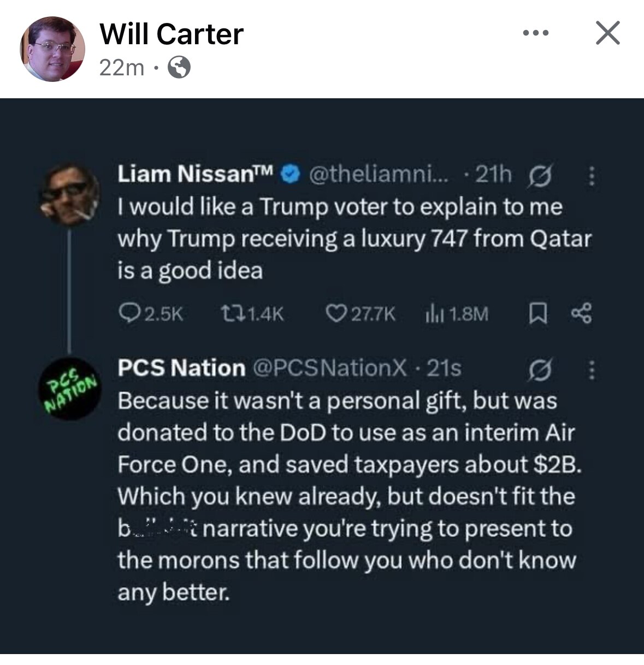Image resolution: width=644 pixels, height=665 pixels.
Task: Close the post with the X button
Action: (607, 33)
